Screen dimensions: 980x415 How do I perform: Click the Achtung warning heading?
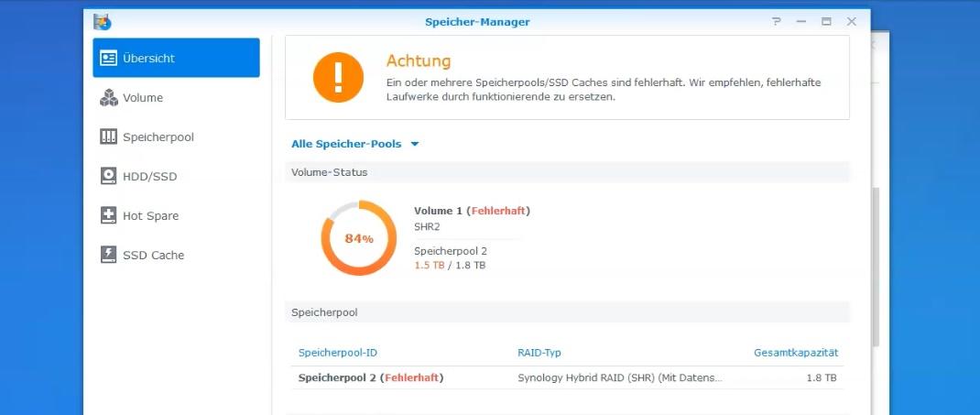click(419, 61)
